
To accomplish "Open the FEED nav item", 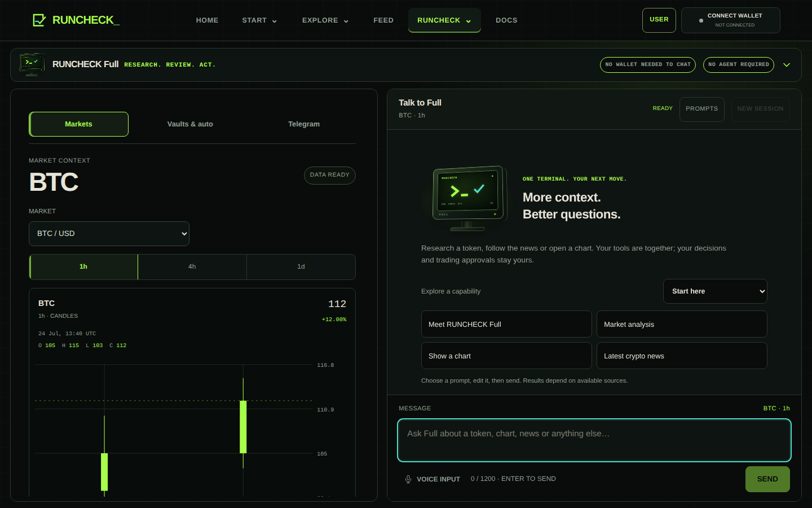I will click(383, 20).
